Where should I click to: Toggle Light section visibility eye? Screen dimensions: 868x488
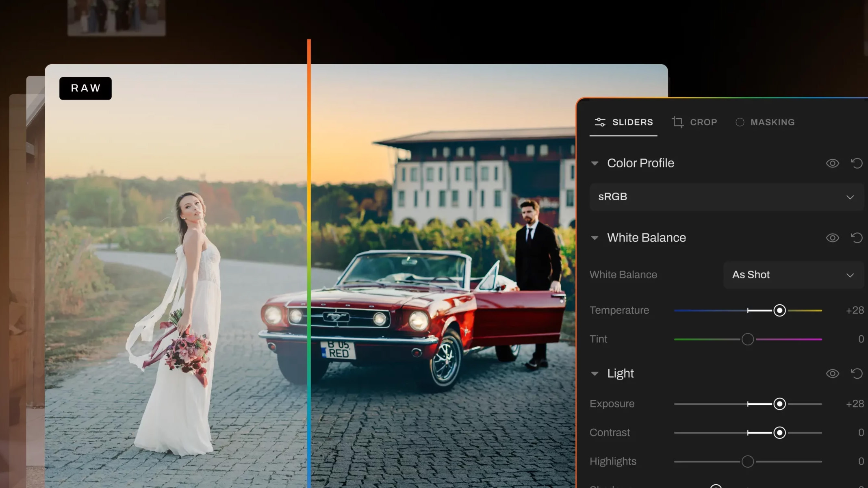pyautogui.click(x=832, y=373)
